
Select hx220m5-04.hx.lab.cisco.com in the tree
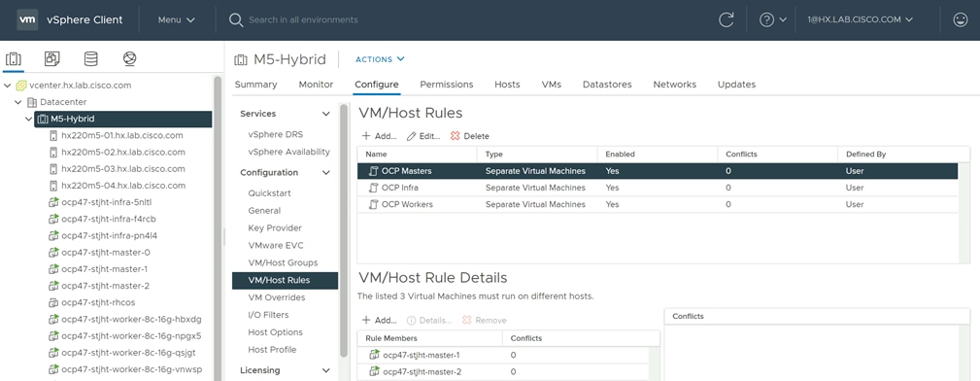coord(123,186)
